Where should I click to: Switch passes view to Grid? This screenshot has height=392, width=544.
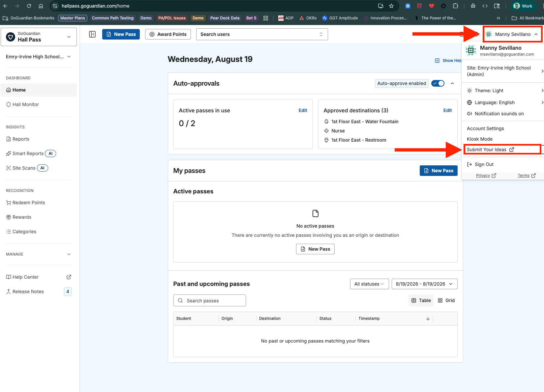446,300
